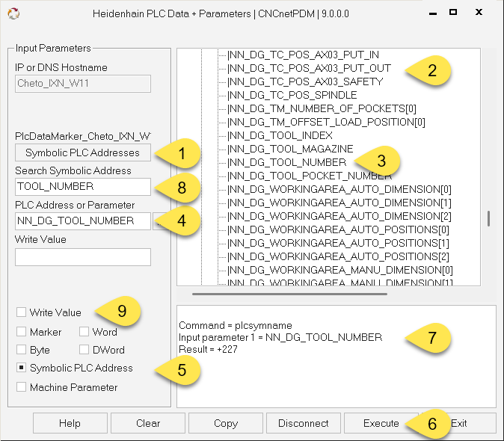Select tree item NN_DG_TC_POS_AX03_PUT_OUT

coord(309,69)
